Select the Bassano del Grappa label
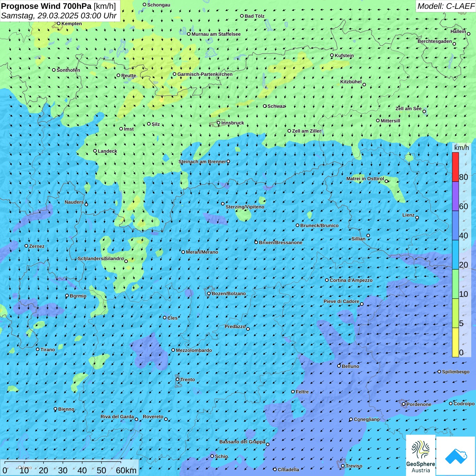The image size is (476, 476). [242, 442]
